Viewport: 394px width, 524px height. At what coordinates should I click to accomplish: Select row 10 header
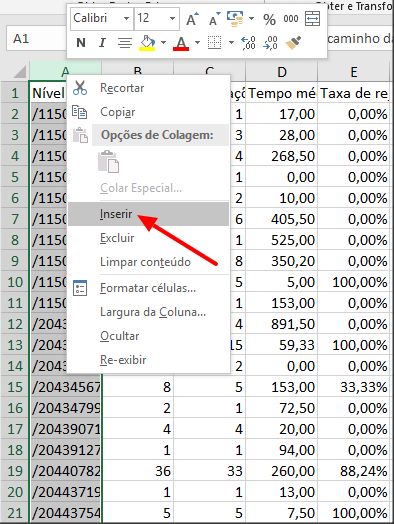tap(15, 282)
